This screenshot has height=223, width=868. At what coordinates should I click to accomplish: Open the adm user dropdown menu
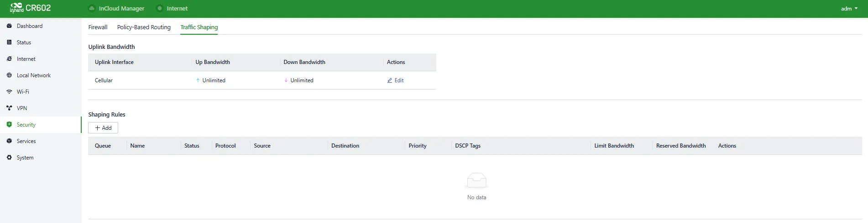(x=849, y=9)
